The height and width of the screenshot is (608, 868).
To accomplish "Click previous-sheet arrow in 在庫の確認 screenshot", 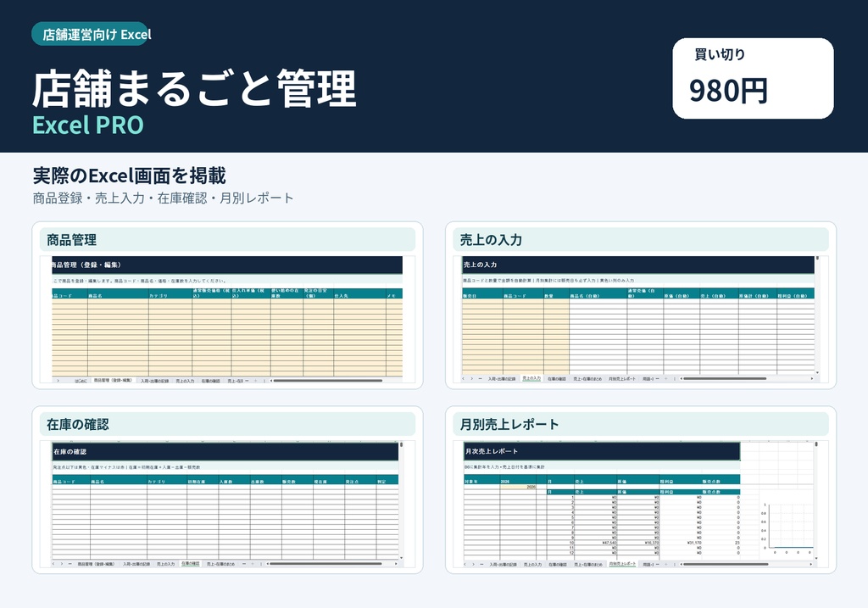I will tap(53, 564).
